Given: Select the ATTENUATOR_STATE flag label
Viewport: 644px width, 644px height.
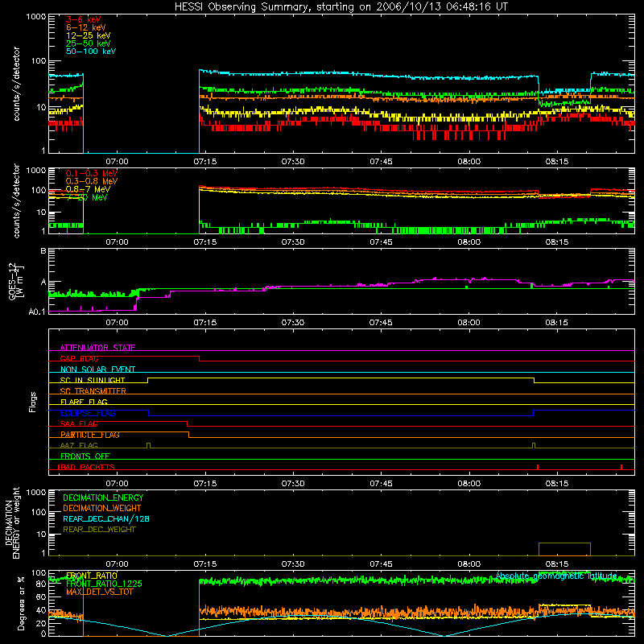Looking at the screenshot, I should 97,348.
